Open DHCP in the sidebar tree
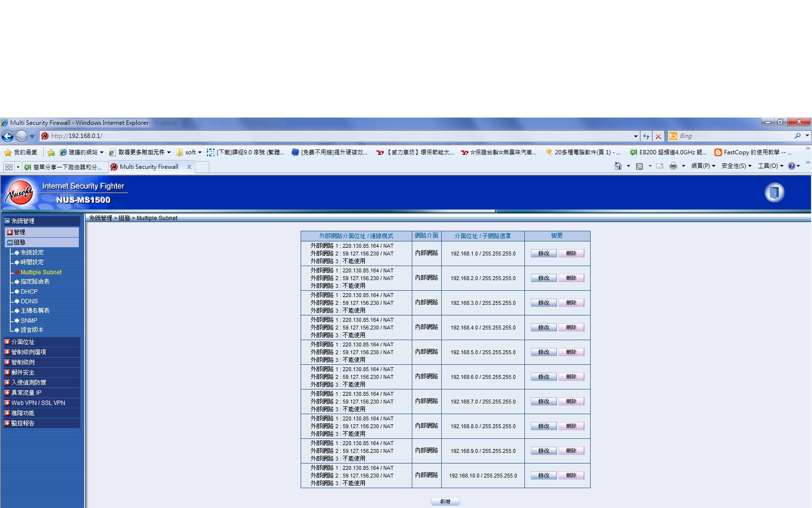 pos(29,292)
